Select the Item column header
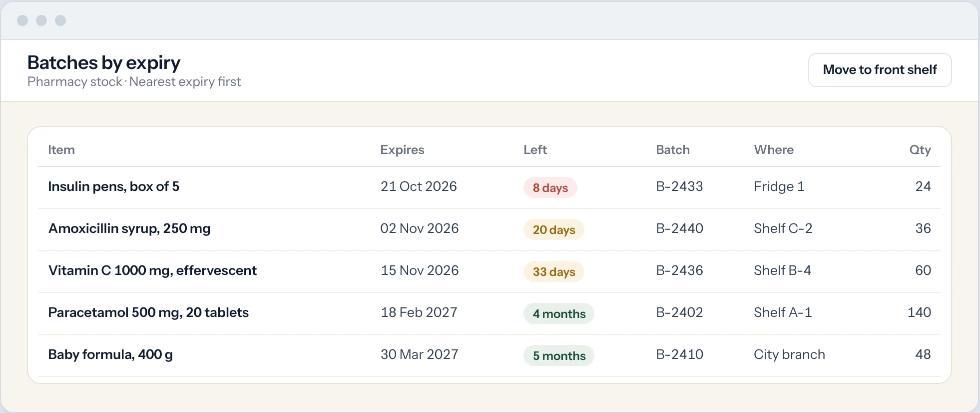Screen dimensions: 980x413 pyautogui.click(x=61, y=149)
